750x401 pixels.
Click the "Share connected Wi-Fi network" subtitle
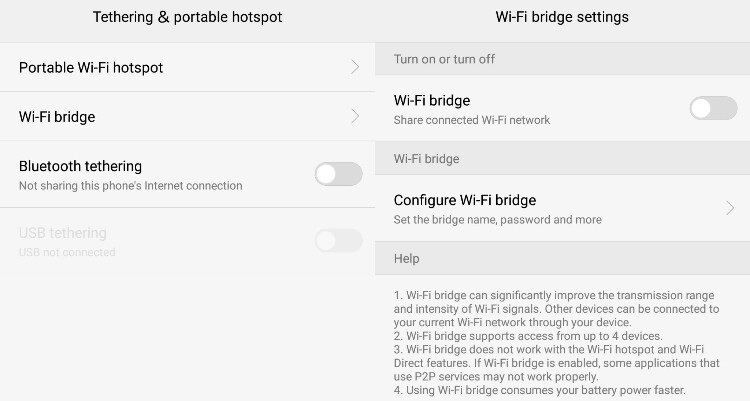(x=472, y=120)
